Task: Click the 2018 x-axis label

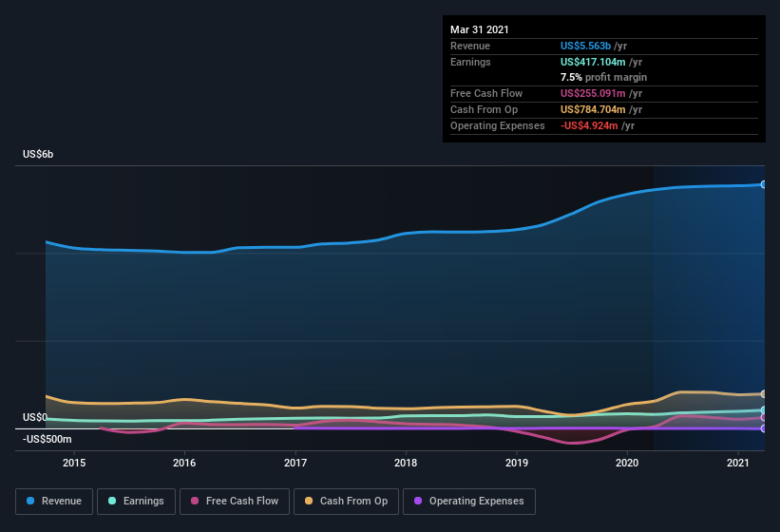Action: [x=406, y=463]
